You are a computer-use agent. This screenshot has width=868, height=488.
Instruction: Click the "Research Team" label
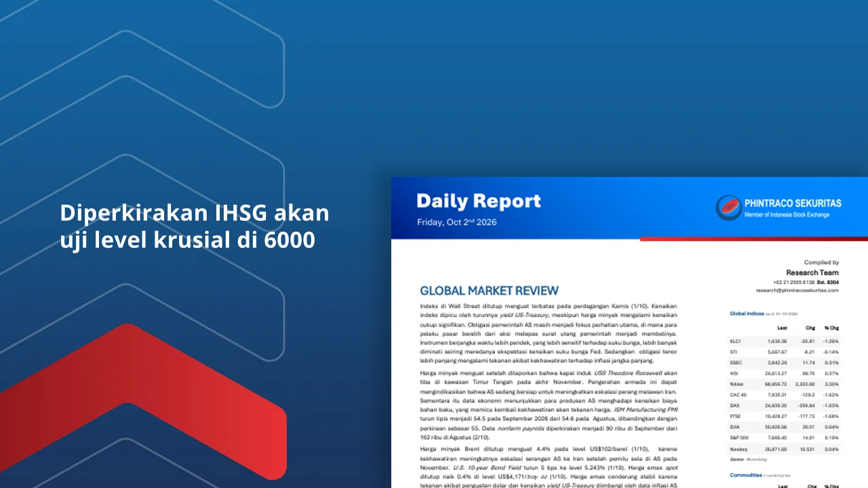coord(812,272)
